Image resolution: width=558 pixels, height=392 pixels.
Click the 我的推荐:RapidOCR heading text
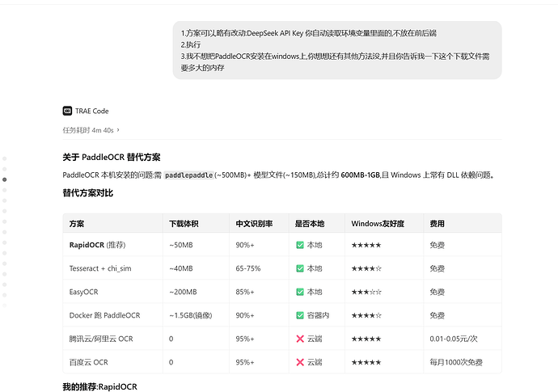pos(99,386)
